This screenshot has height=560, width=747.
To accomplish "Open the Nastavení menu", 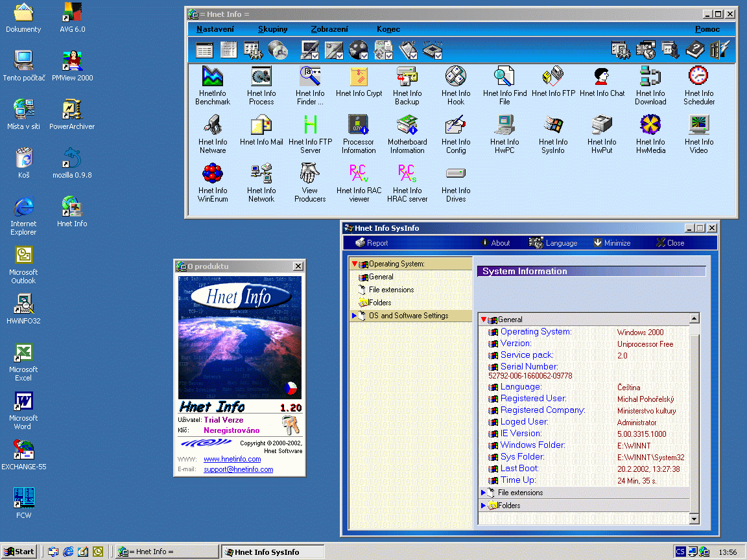I will [215, 29].
